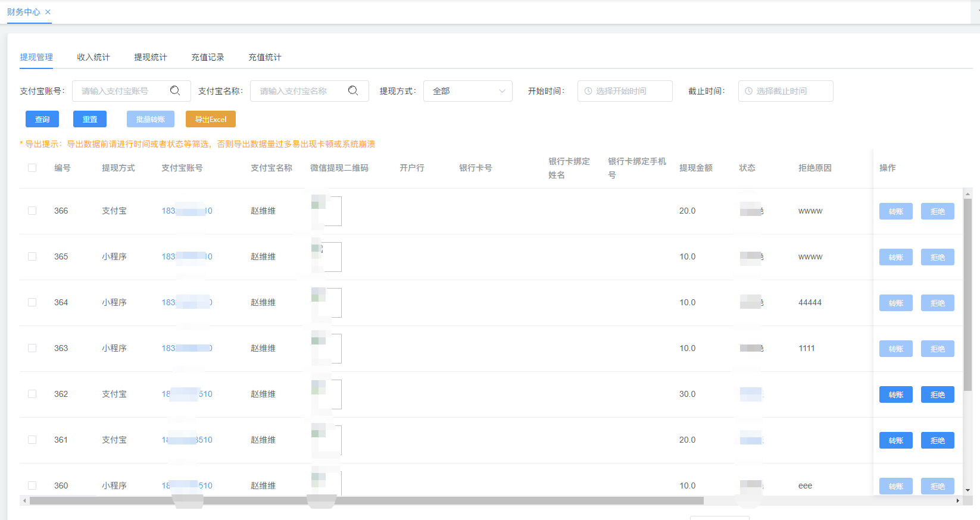
Task: Check the checkbox for row 363
Action: coord(32,348)
